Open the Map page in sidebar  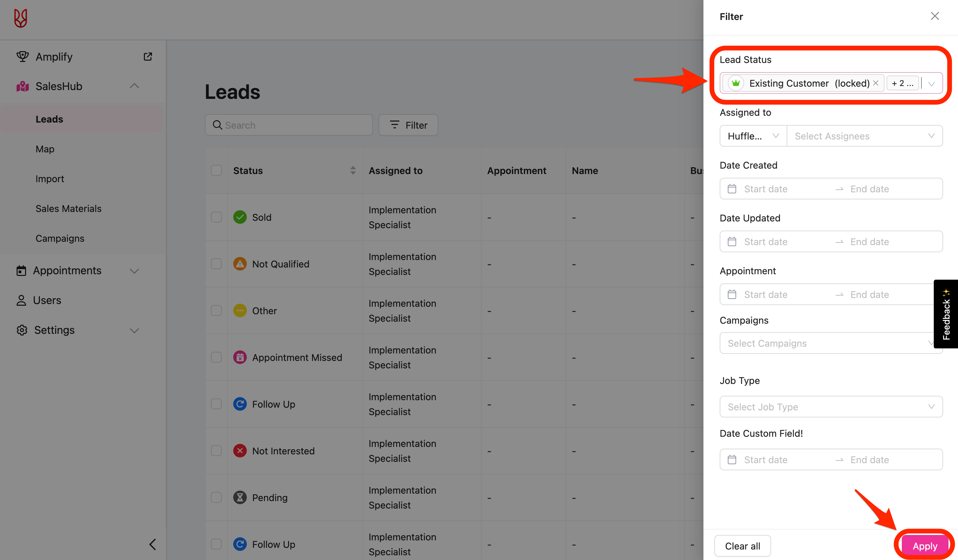click(45, 149)
